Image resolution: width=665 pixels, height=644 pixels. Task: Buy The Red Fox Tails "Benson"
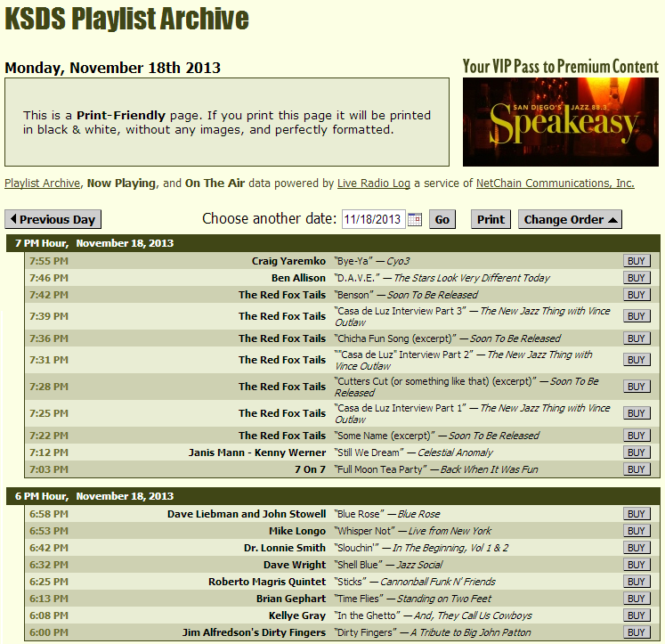pyautogui.click(x=637, y=295)
